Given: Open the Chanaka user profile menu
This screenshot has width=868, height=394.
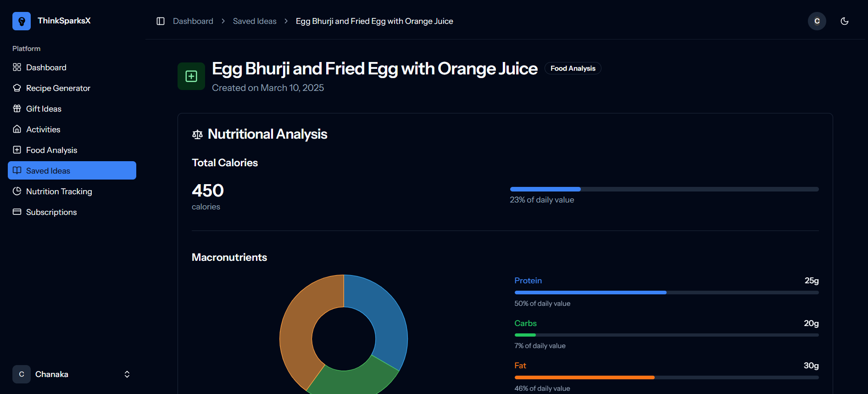Looking at the screenshot, I should (51, 374).
